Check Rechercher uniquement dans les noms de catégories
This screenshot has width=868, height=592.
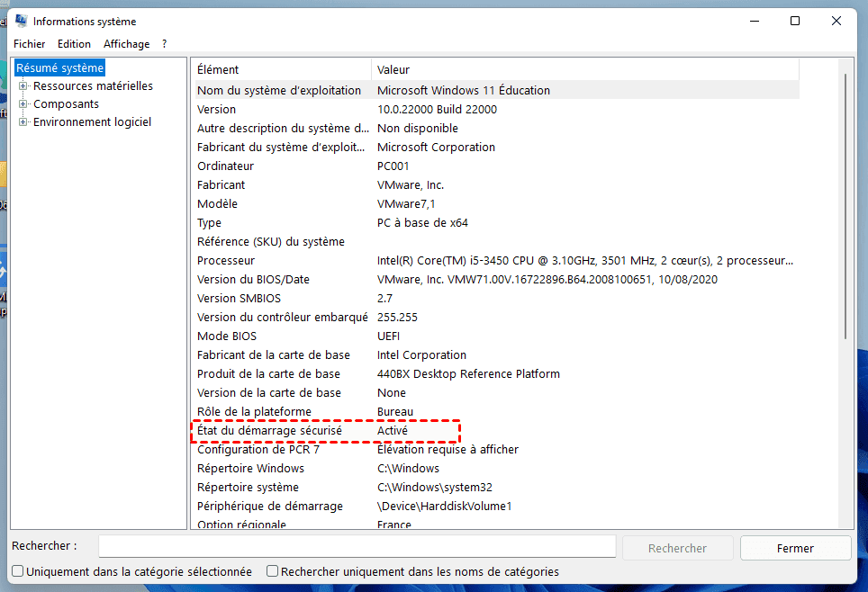pos(272,571)
